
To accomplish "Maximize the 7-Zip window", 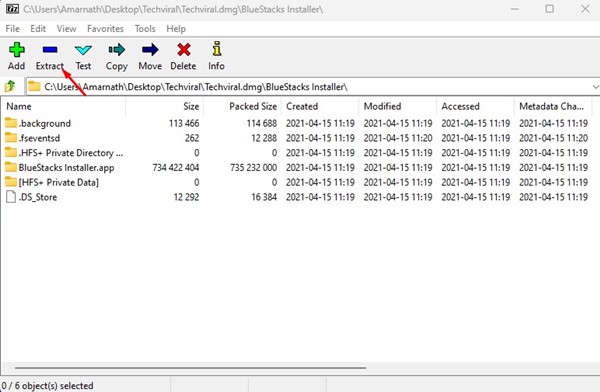I will coord(549,9).
